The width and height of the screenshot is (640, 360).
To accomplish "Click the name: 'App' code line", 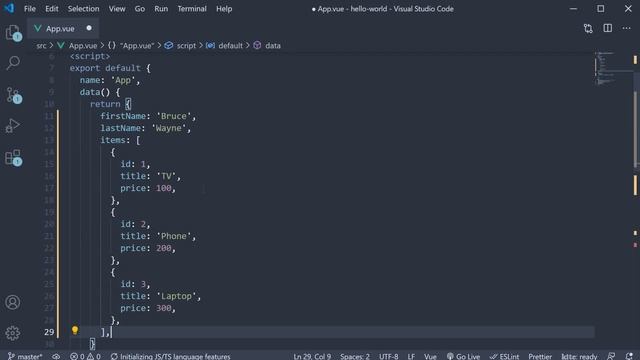I will pyautogui.click(x=110, y=80).
